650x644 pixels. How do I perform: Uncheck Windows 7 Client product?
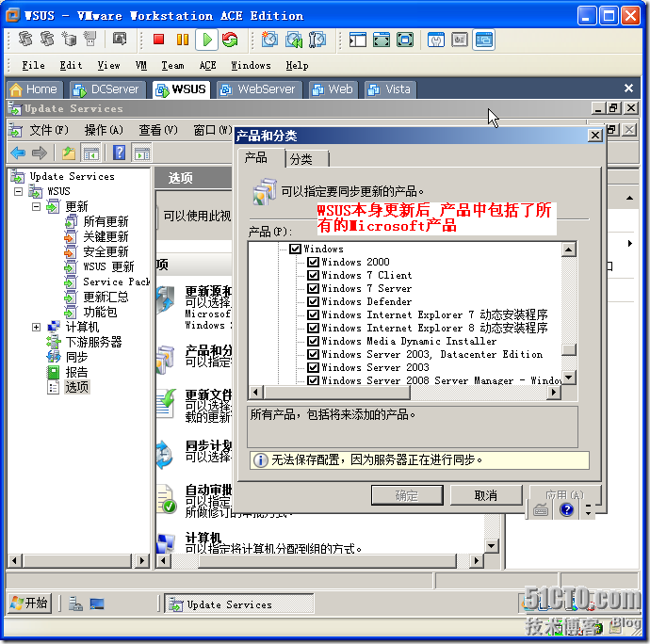(313, 275)
